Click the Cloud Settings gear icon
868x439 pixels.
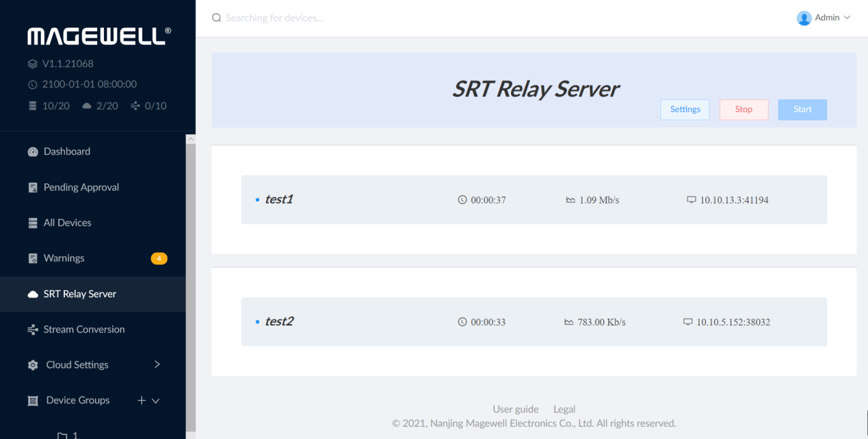(x=33, y=365)
